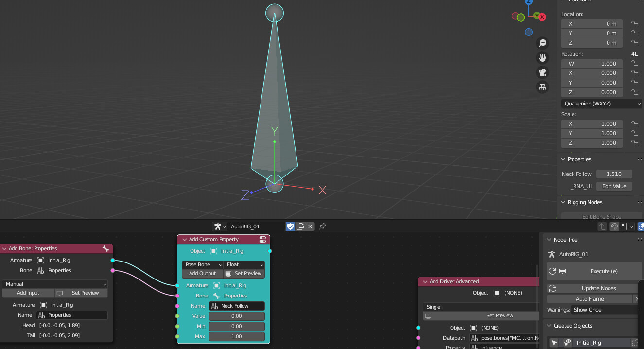The image size is (644, 349).
Task: Click the 4L rotation lock toggle
Action: (634, 54)
